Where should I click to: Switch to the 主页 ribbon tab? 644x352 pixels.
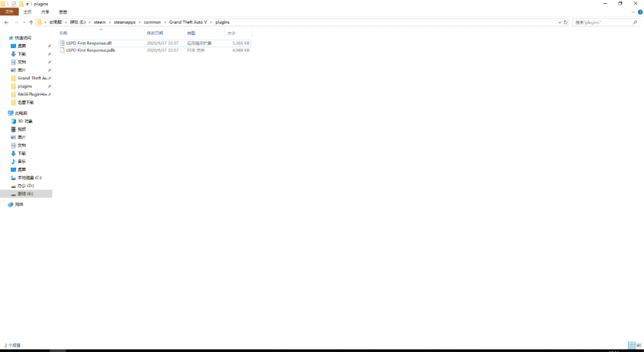click(x=28, y=12)
